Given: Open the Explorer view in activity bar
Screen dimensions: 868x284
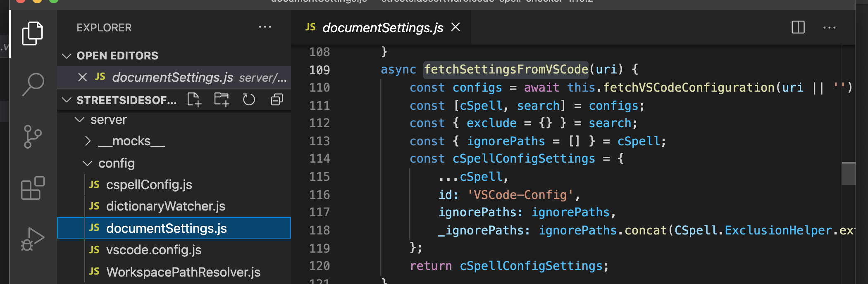Looking at the screenshot, I should click(x=32, y=33).
